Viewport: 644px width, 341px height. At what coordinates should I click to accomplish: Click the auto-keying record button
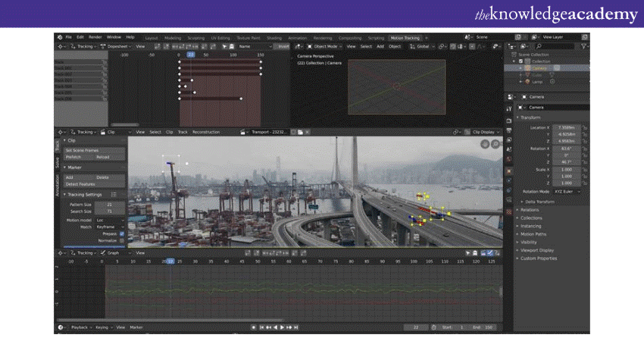[254, 327]
